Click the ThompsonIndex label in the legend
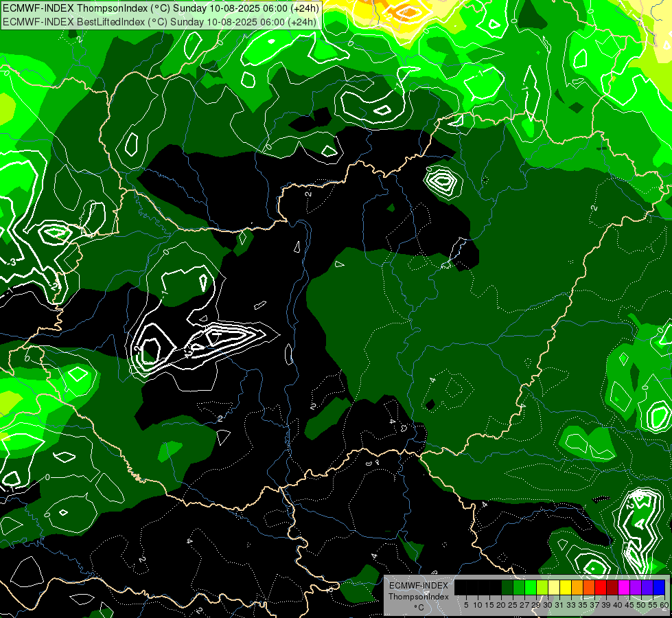The width and height of the screenshot is (672, 618). click(419, 597)
